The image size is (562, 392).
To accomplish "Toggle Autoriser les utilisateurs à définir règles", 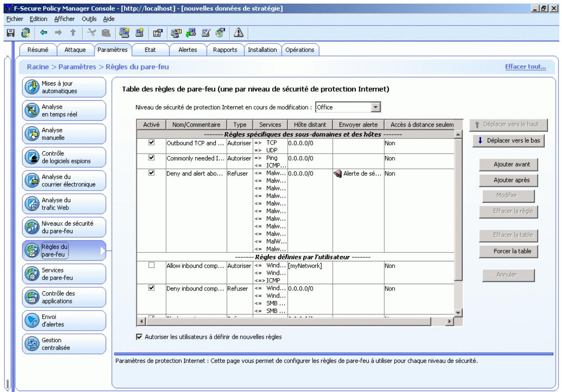I will 139,337.
